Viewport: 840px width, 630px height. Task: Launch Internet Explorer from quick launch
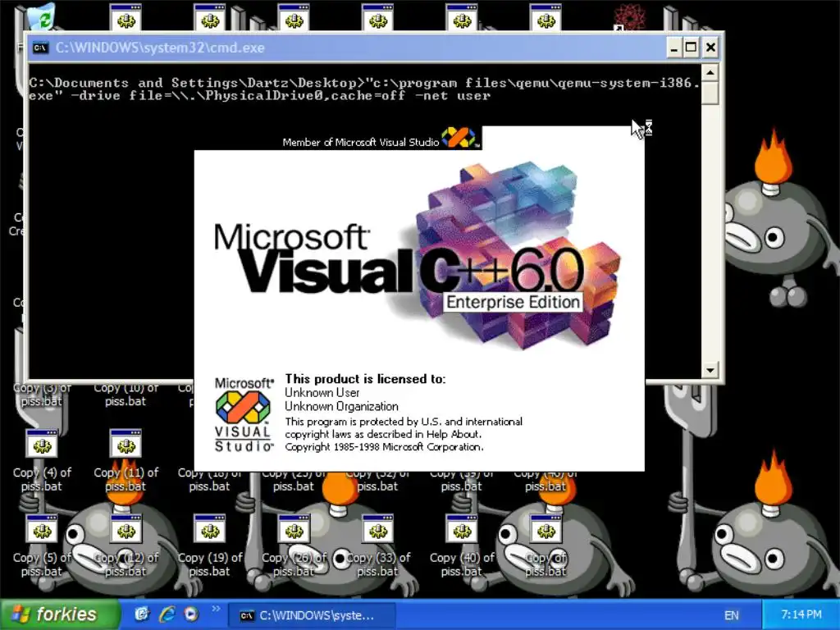[x=167, y=614]
